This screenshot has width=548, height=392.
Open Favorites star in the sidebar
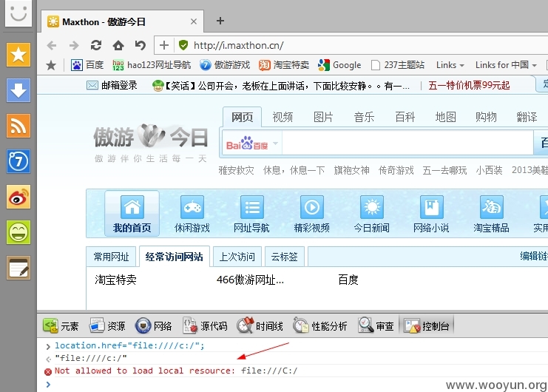click(x=18, y=55)
